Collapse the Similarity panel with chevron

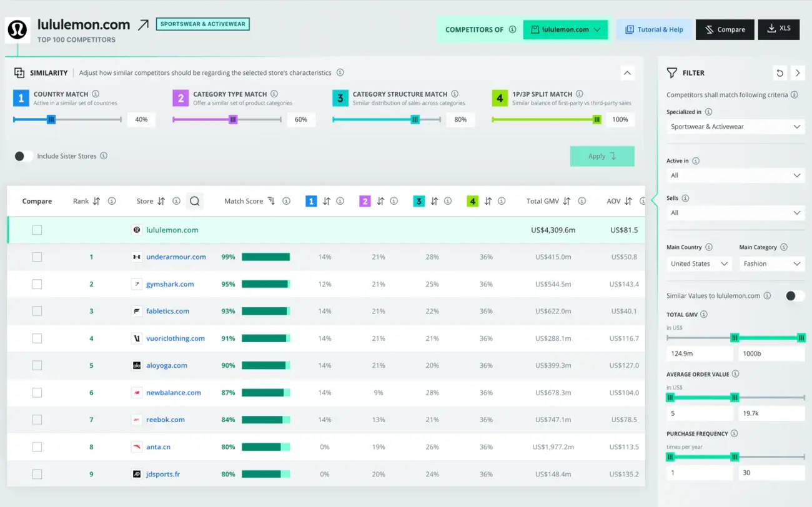627,73
